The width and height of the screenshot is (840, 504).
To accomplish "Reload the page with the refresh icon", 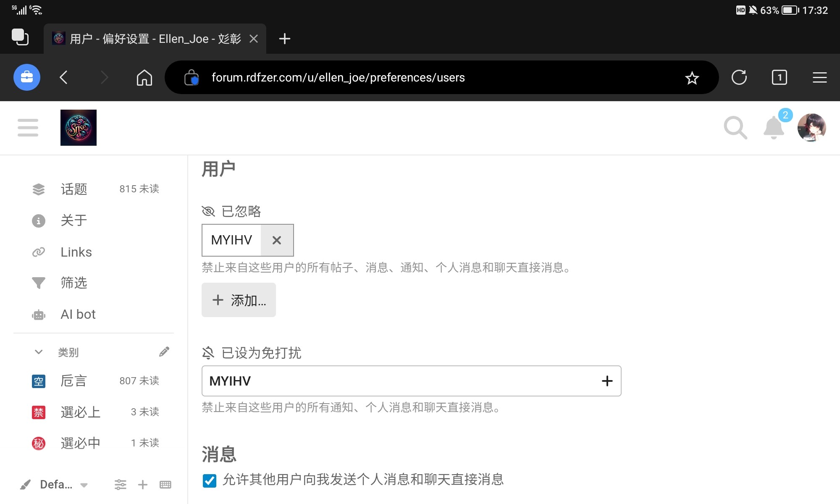I will pyautogui.click(x=740, y=77).
